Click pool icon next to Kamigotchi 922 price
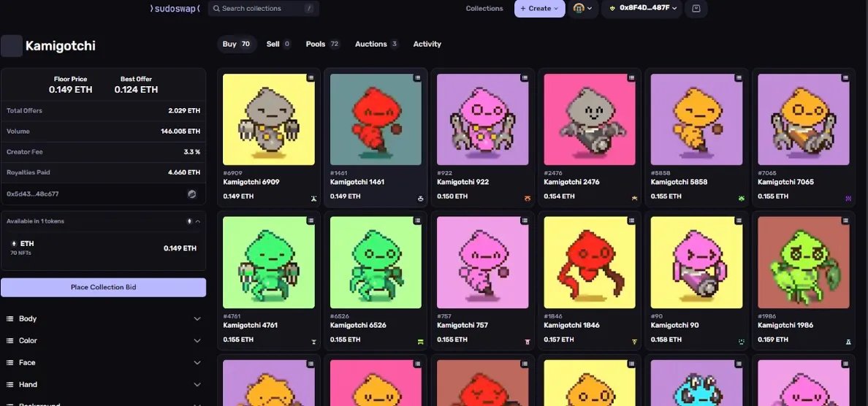The image size is (868, 406). coord(527,198)
